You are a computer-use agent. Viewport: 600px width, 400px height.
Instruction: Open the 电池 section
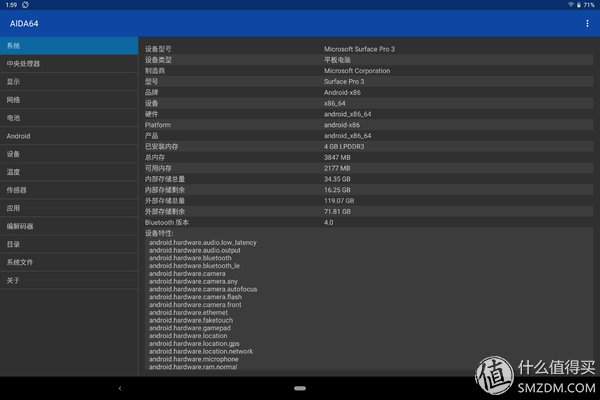coord(69,118)
